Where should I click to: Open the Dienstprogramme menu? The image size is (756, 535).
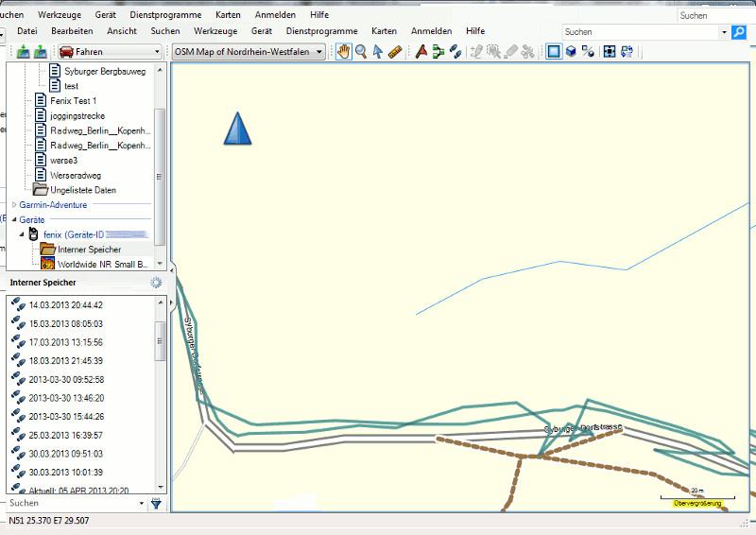point(322,31)
